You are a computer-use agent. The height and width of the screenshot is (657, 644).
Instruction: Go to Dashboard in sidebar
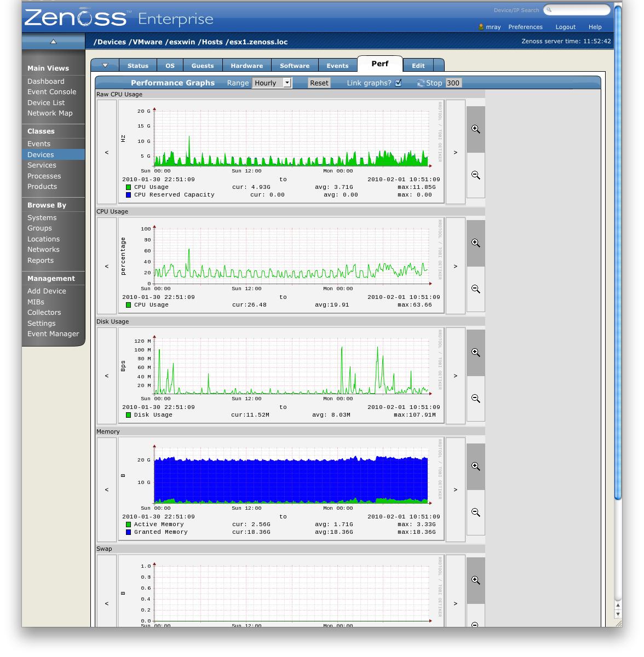pos(46,81)
